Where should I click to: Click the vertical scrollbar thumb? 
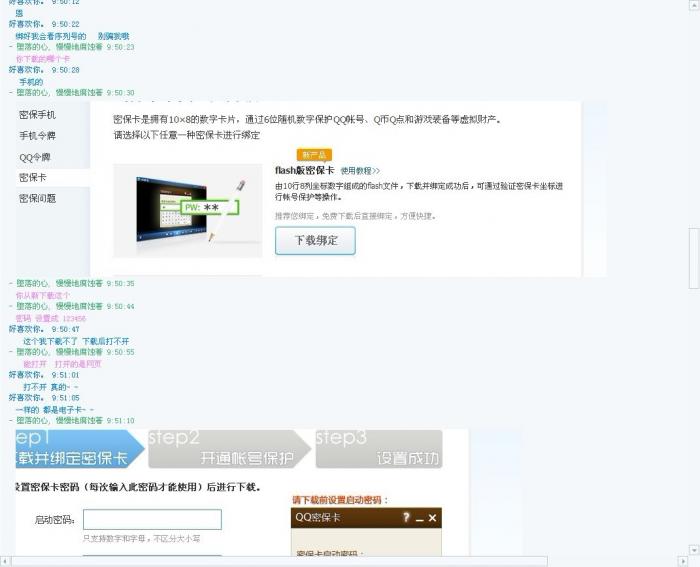tap(694, 258)
